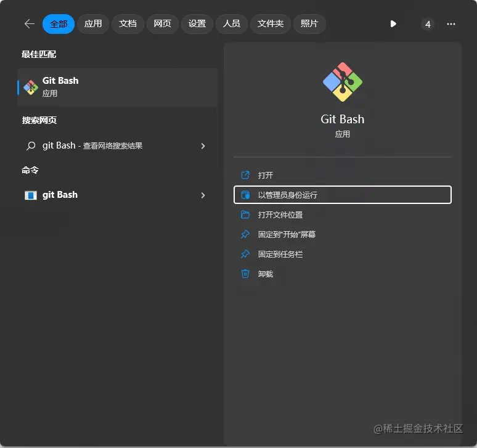Choose 卸载 to uninstall Git Bash
The width and height of the screenshot is (477, 448).
(343, 274)
